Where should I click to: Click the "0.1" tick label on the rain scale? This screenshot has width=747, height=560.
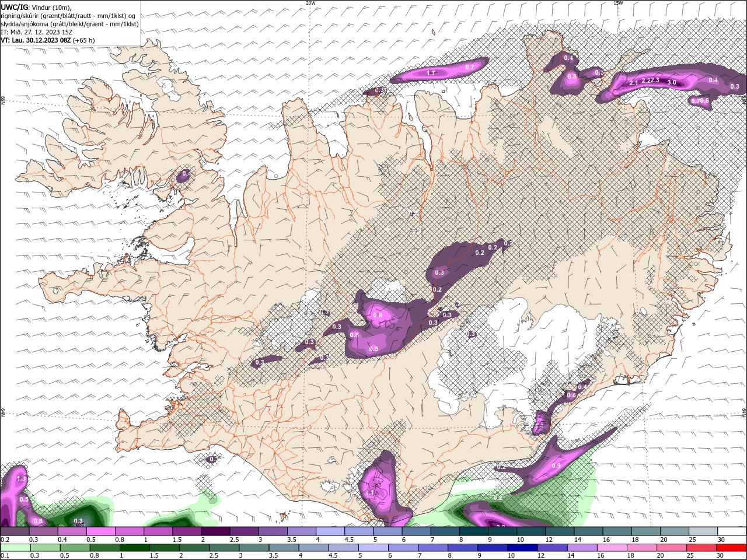tap(4, 556)
